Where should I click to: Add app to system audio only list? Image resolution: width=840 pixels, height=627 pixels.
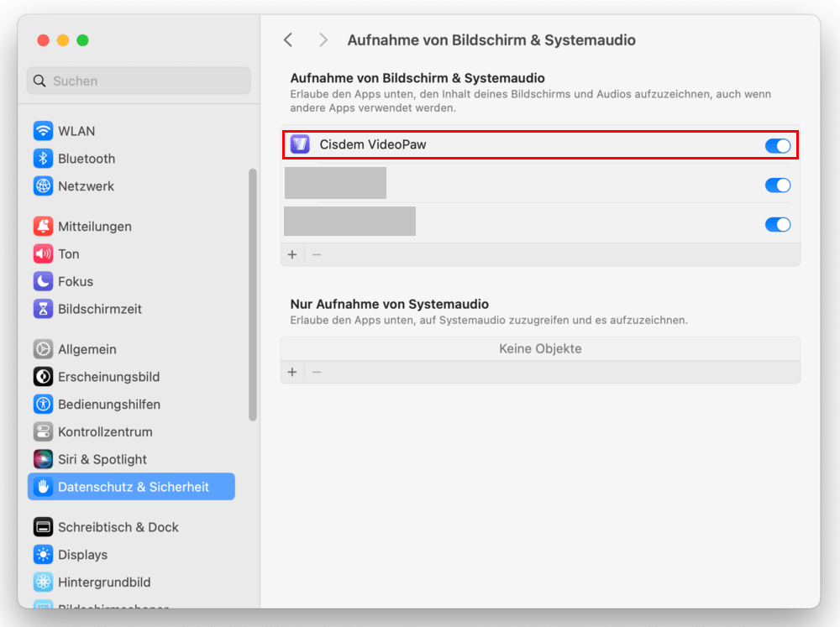(292, 372)
